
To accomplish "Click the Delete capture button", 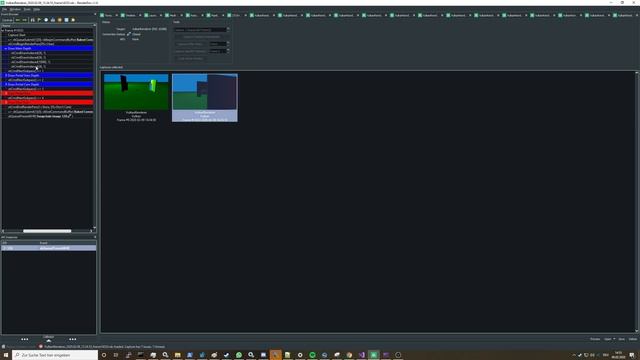I will point(633,339).
